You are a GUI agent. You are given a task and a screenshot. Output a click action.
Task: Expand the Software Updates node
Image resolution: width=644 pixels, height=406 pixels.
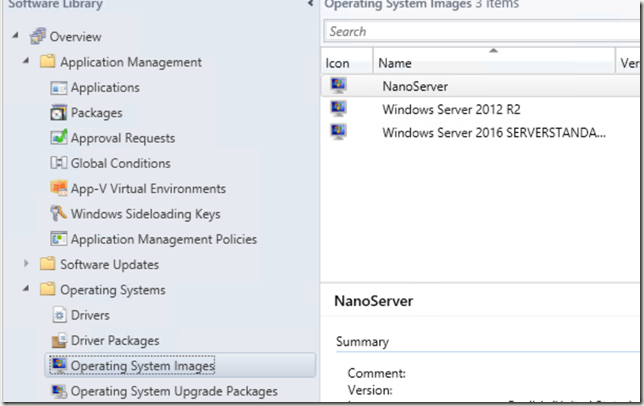pyautogui.click(x=26, y=264)
